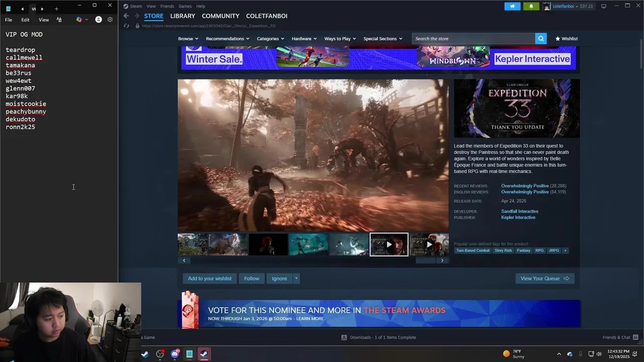Screen dimensions: 644x362
Task: Open Sandfall Interactive developer link
Action: click(x=520, y=211)
